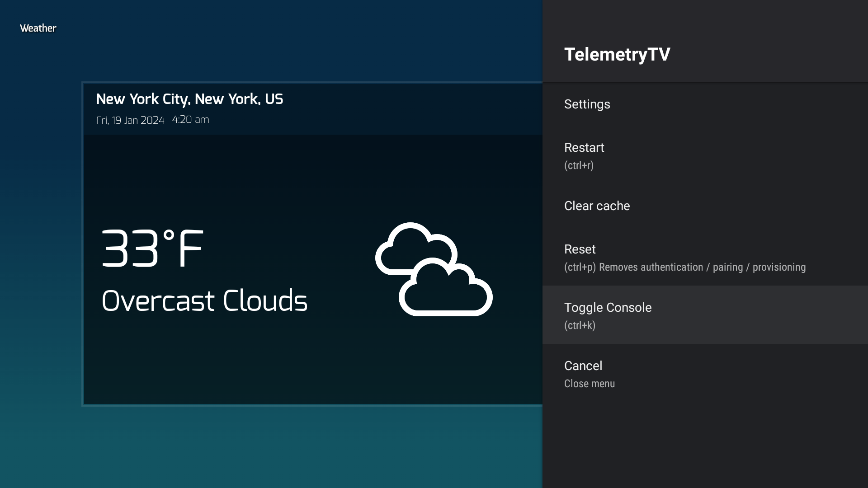Open Settings from the TelemetryTV menu
The height and width of the screenshot is (488, 868).
coord(587,104)
